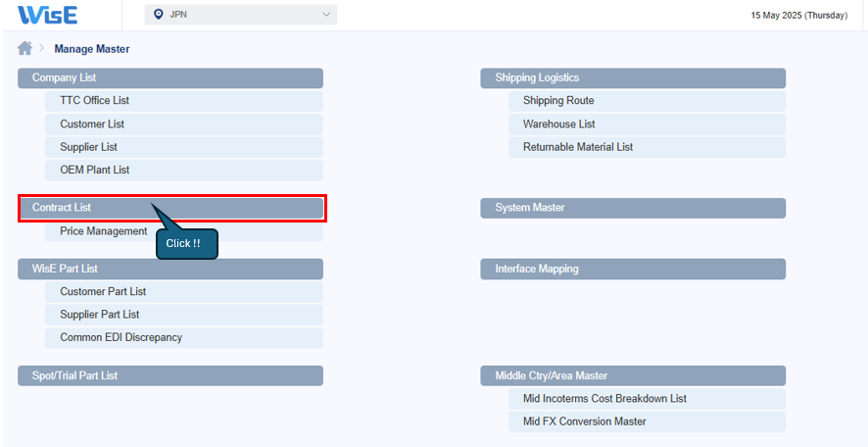Click the System Master header
Screen dimensions: 868x447
click(x=633, y=208)
